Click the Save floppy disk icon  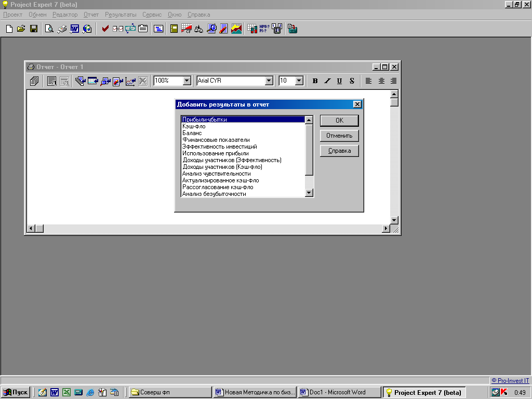[34, 29]
